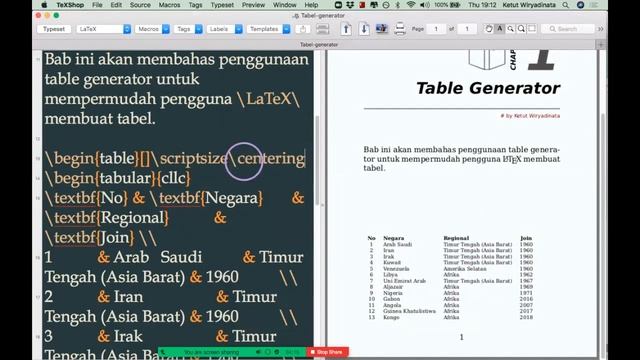Select the small magnifying glass tool
The image size is (640, 360).
(510, 29)
